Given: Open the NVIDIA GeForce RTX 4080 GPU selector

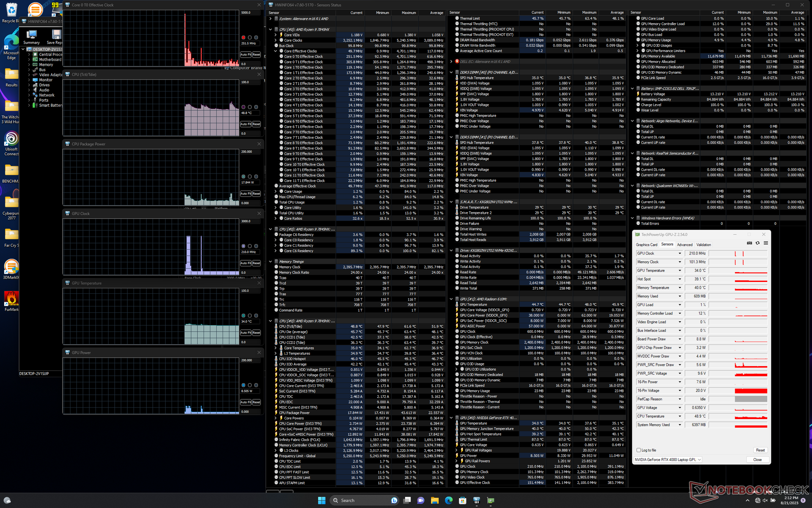Looking at the screenshot, I should click(668, 460).
